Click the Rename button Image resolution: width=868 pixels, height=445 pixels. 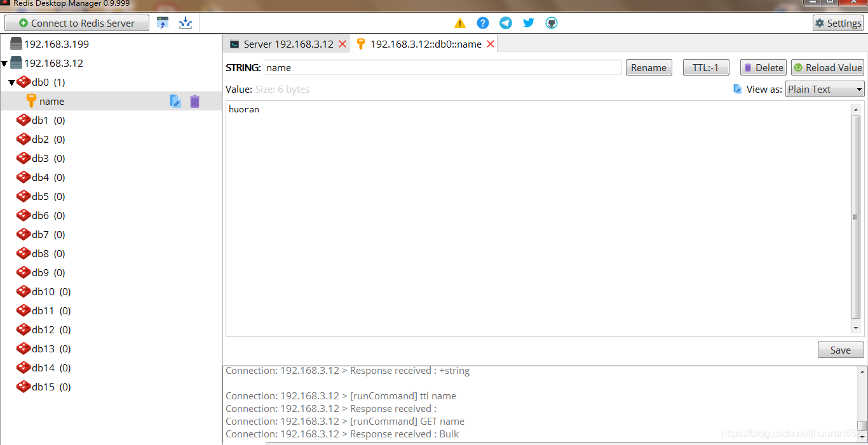[649, 67]
